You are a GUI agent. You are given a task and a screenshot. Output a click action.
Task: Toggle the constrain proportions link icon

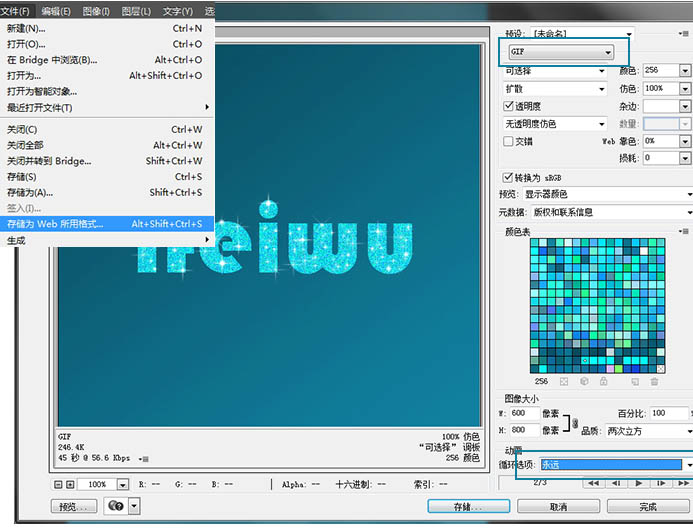[575, 423]
